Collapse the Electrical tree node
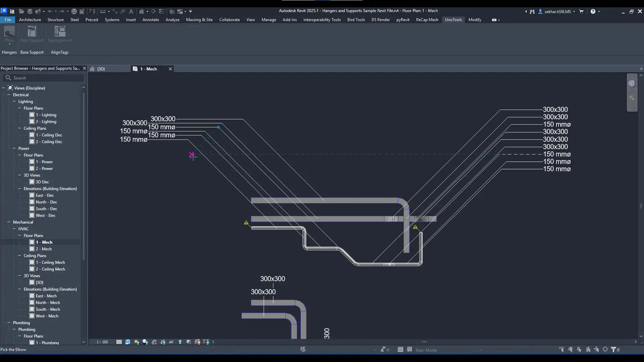644x362 pixels. 9,95
